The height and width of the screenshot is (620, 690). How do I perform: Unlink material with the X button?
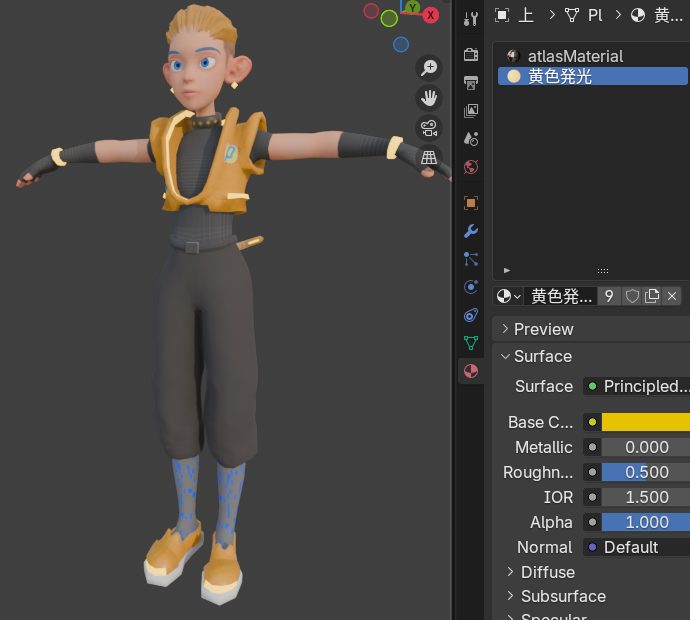pos(672,296)
